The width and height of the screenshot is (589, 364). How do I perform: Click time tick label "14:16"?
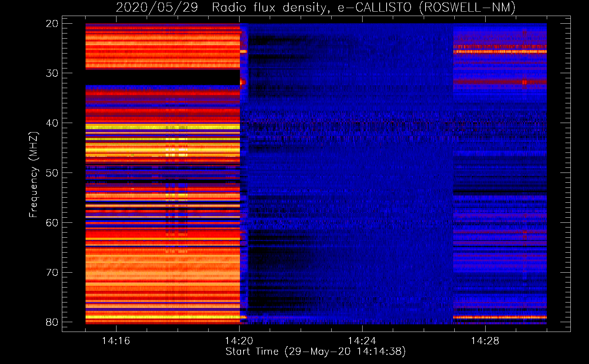pyautogui.click(x=116, y=341)
